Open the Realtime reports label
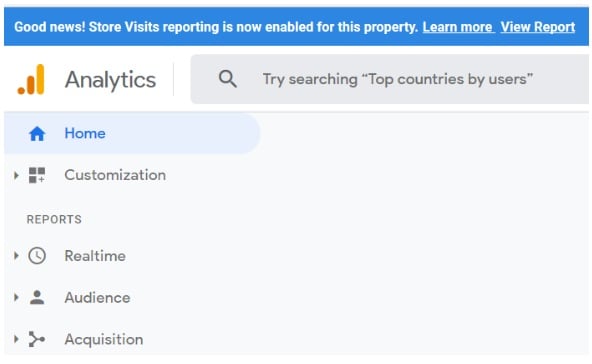 point(95,256)
